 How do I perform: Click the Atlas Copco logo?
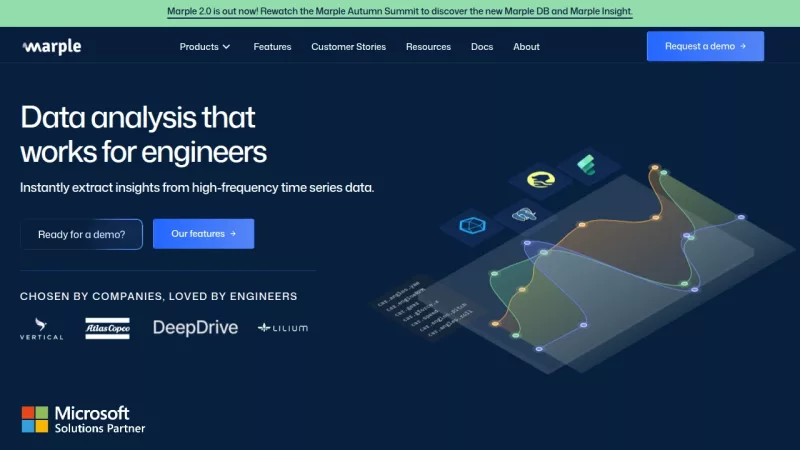pos(107,328)
